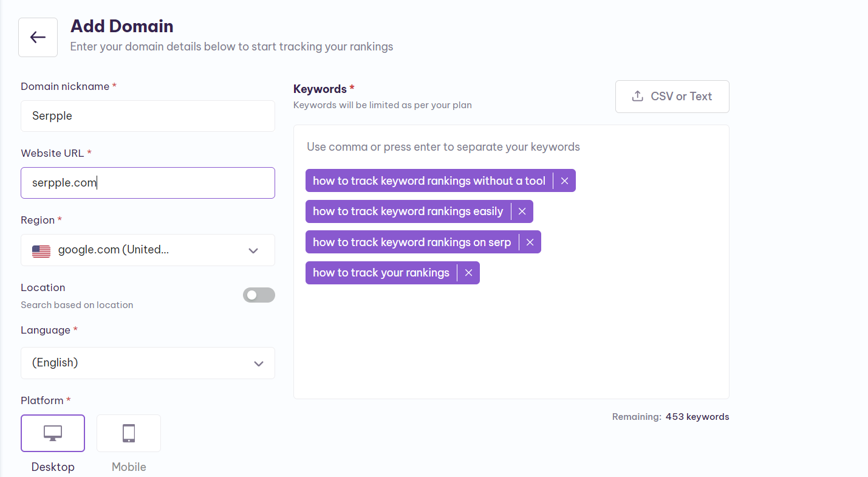868x477 pixels.
Task: Click the 'how to track your rankings' tag text
Action: 381,273
